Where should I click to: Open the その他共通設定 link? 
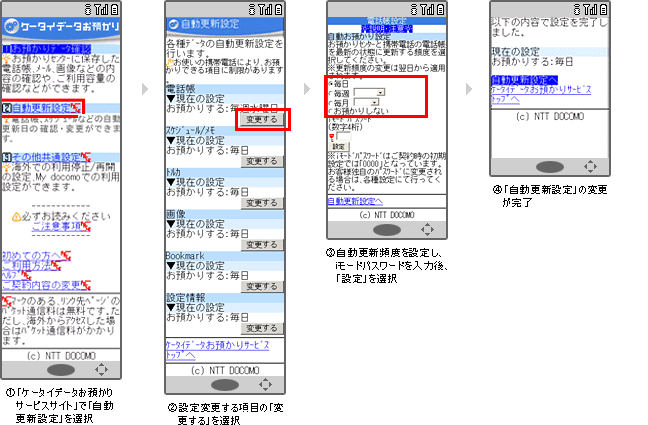[47, 157]
